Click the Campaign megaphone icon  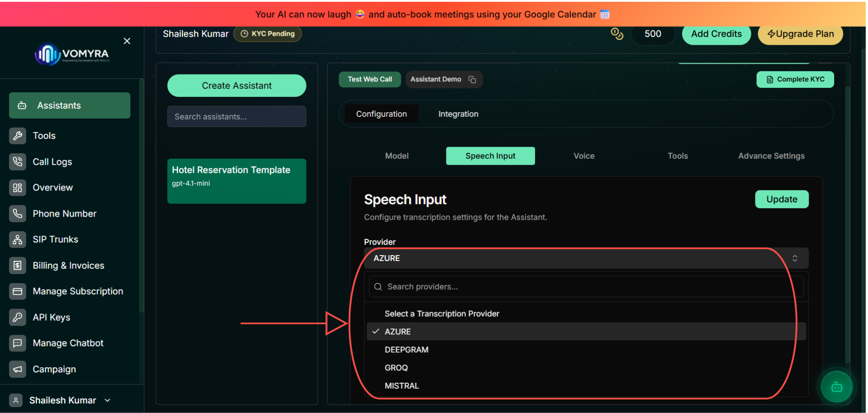pos(17,369)
